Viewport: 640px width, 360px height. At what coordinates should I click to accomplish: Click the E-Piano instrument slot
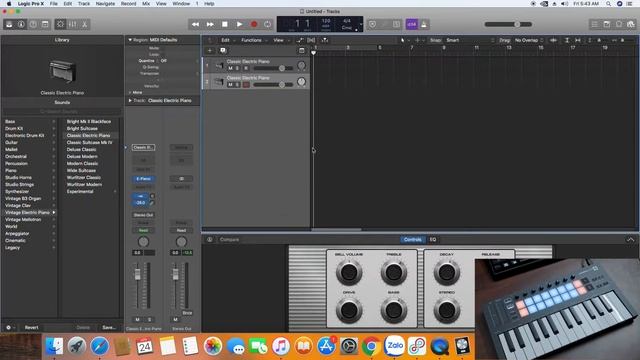[143, 179]
